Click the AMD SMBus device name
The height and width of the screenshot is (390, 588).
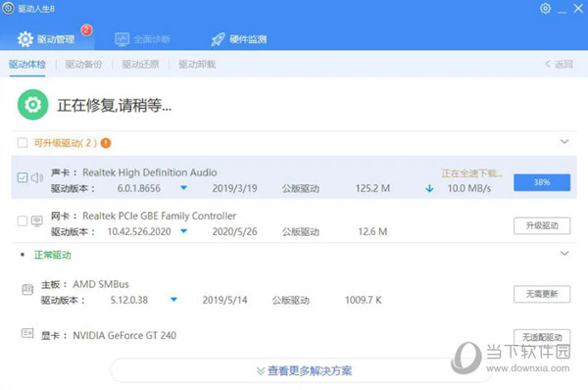(101, 284)
